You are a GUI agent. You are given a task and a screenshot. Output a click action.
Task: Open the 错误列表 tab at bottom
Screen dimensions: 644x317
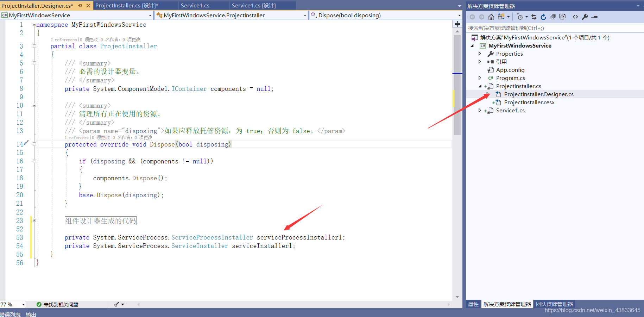[10, 314]
